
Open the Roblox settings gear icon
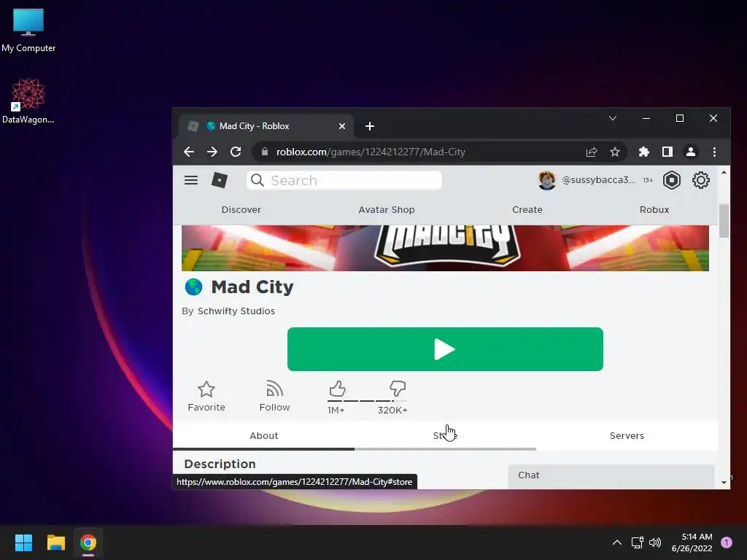click(x=701, y=180)
